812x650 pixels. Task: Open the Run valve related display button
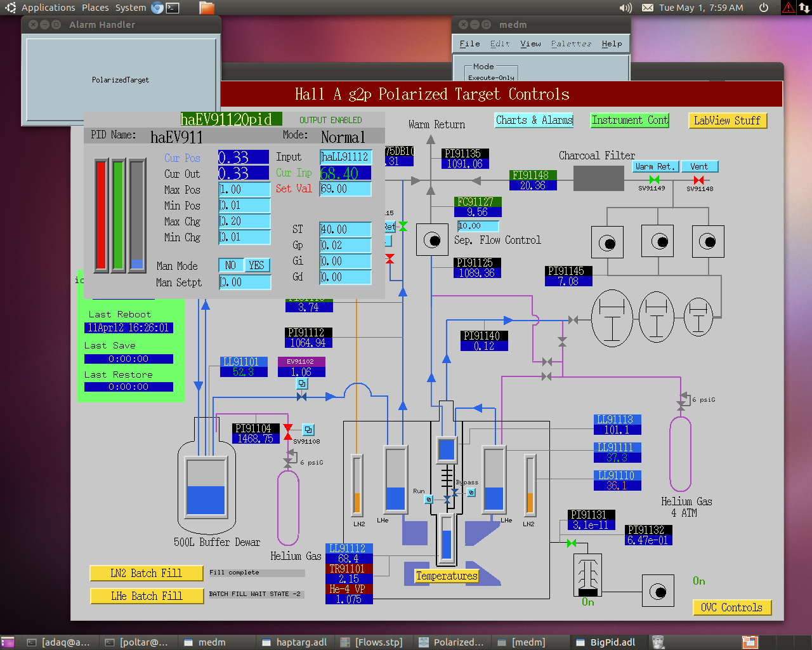429,500
